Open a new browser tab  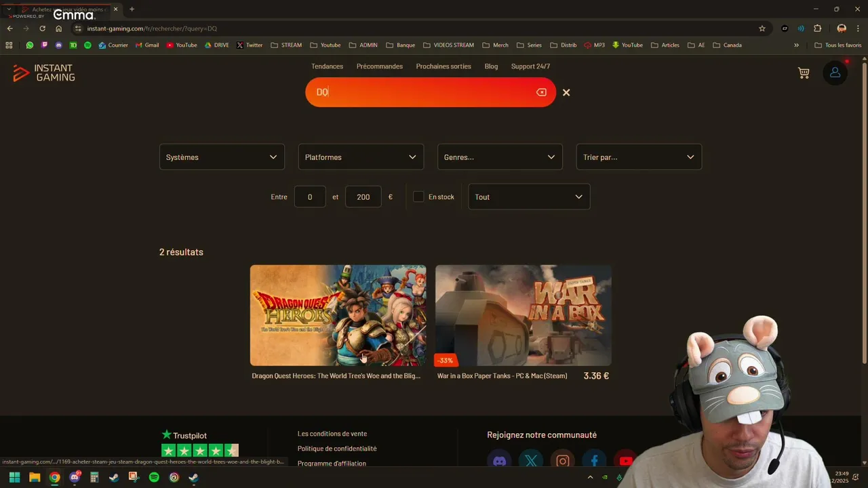click(132, 9)
